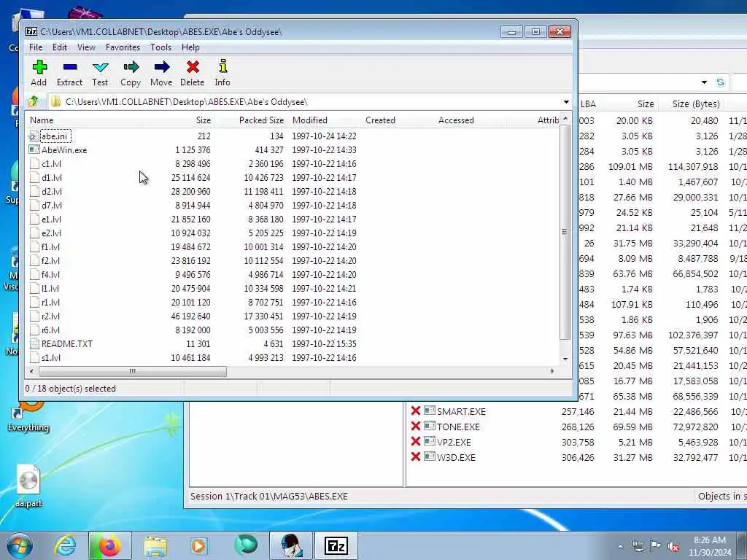Go up one folder level using the arrow icon
Screen dimensions: 747x560
[x=34, y=101]
